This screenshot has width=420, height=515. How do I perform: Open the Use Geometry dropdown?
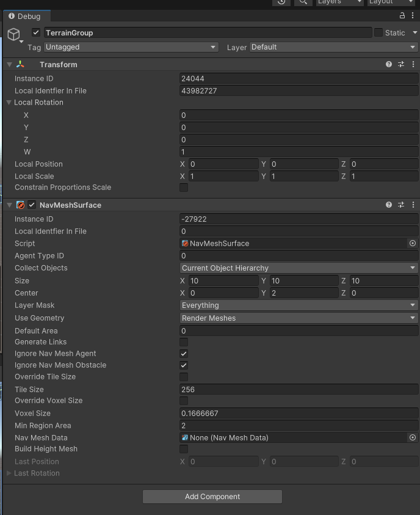point(299,318)
